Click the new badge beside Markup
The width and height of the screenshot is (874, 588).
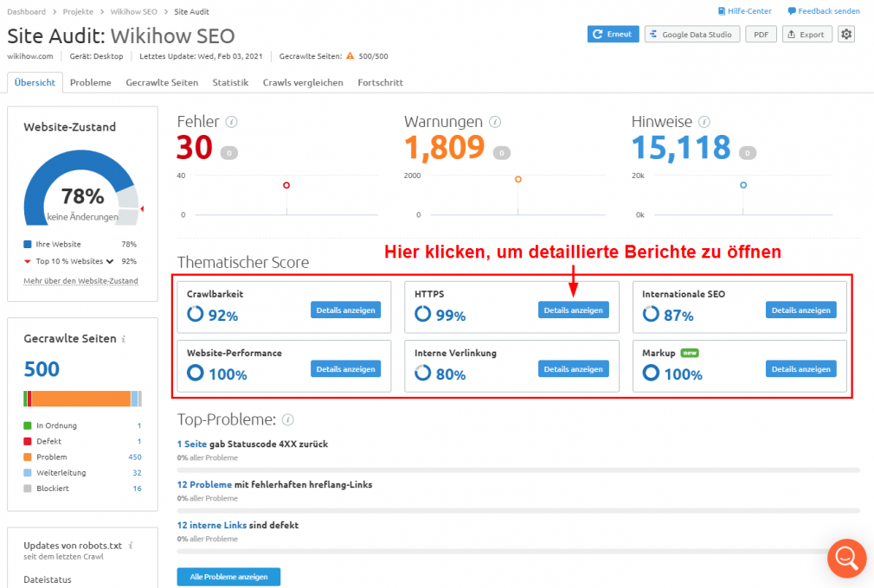(690, 353)
